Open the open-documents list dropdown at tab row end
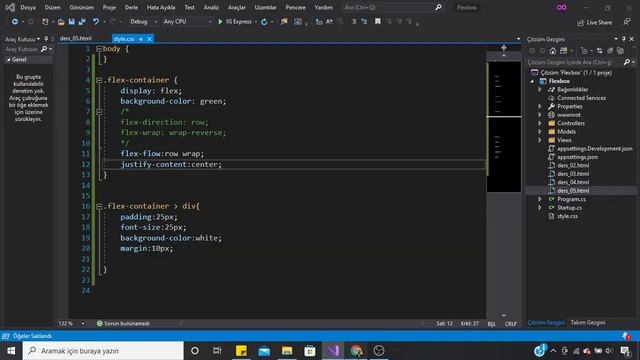The width and height of the screenshot is (640, 360). (x=518, y=39)
